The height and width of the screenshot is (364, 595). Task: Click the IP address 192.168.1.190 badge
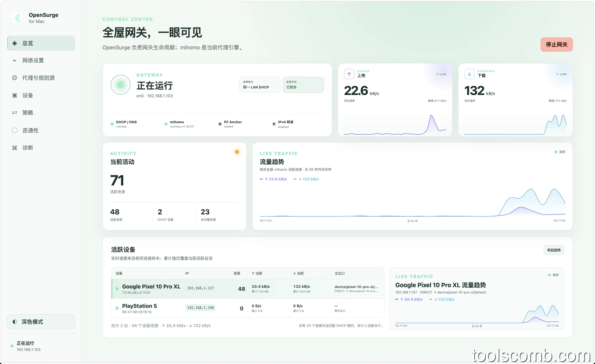201,308
